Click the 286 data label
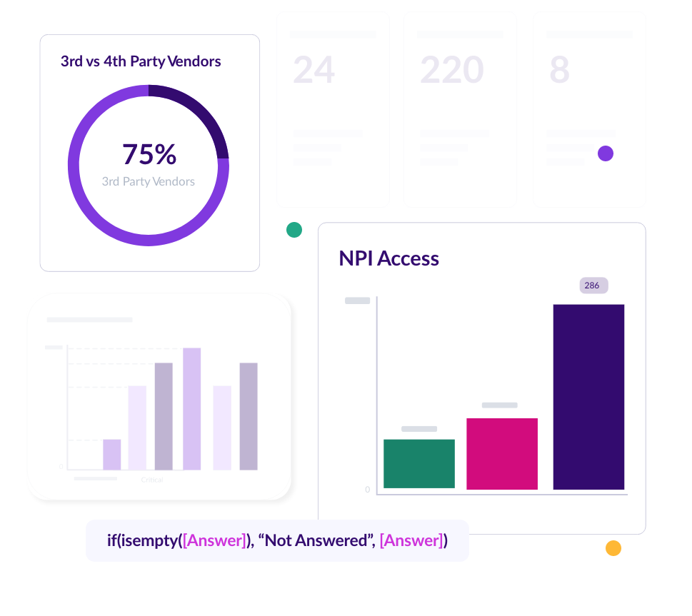The height and width of the screenshot is (616, 692). click(x=593, y=286)
